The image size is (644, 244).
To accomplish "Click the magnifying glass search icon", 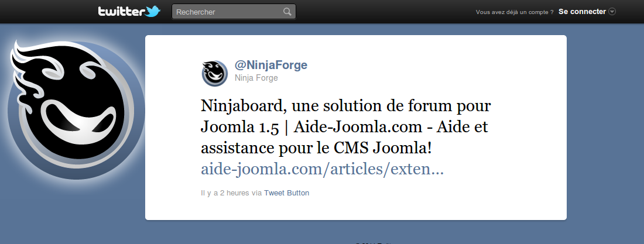I will click(x=287, y=12).
